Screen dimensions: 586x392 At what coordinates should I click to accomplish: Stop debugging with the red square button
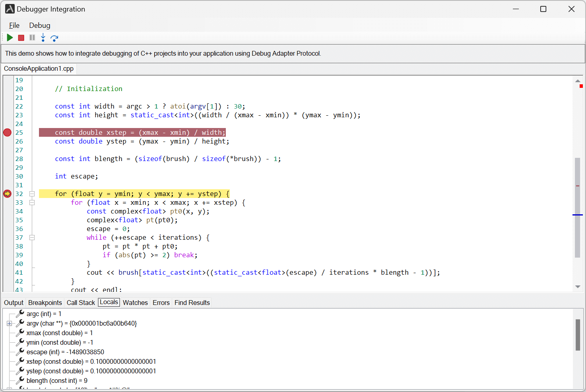pos(21,38)
